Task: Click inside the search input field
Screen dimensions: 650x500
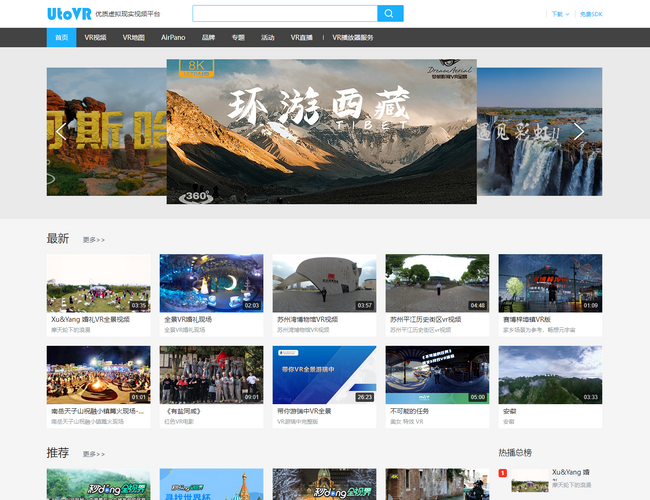Action: point(284,14)
